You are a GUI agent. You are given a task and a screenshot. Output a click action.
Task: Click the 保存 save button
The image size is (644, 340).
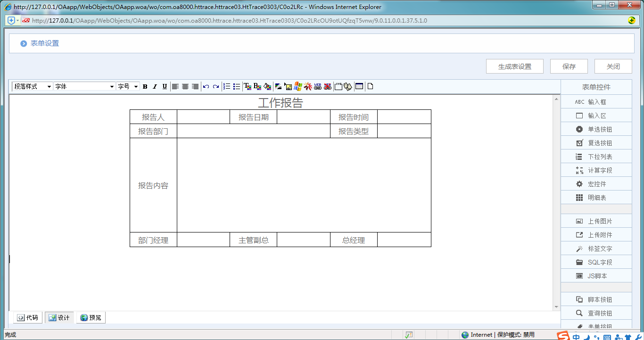click(x=569, y=66)
